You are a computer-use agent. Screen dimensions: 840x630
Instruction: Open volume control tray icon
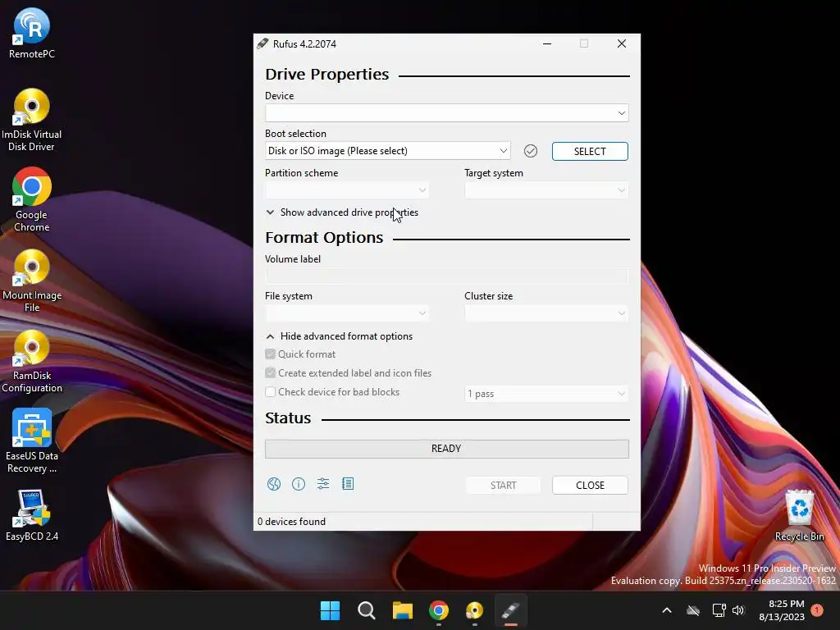(x=738, y=610)
